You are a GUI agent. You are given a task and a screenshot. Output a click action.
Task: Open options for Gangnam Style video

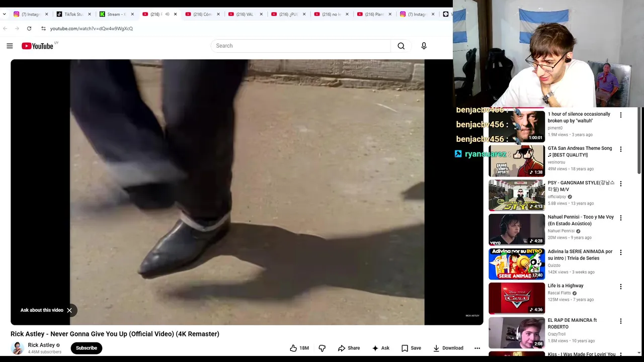tap(620, 184)
